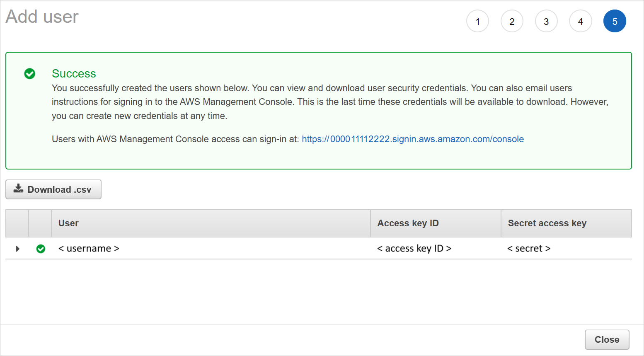Click the green check beside the username row

coord(41,249)
